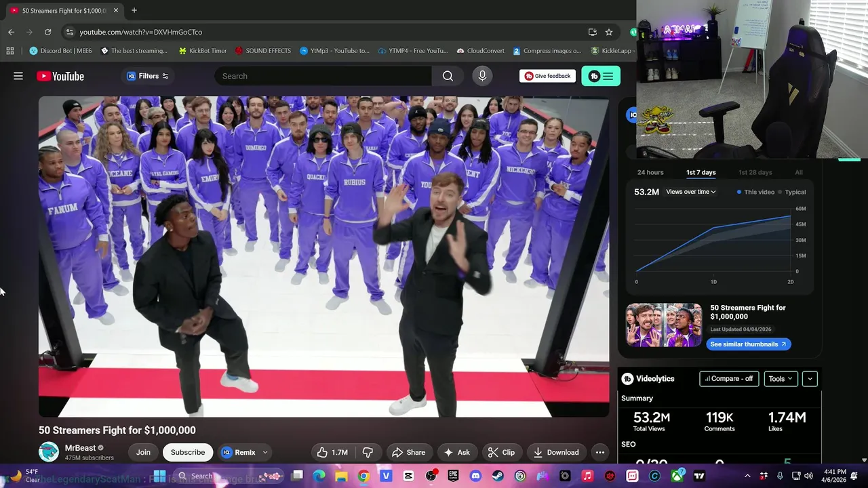This screenshot has height=488, width=868.
Task: Open the MrBeast channel name link
Action: pyautogui.click(x=80, y=448)
